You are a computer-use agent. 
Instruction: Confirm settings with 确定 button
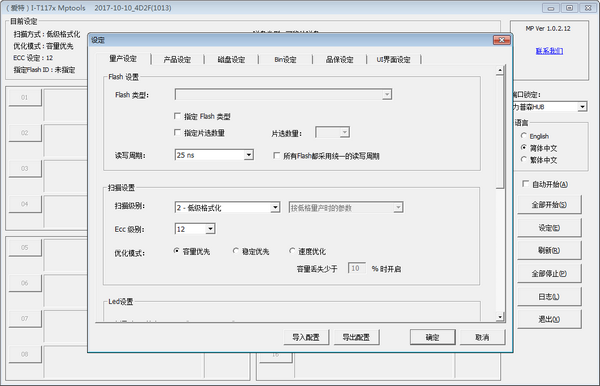tap(432, 337)
